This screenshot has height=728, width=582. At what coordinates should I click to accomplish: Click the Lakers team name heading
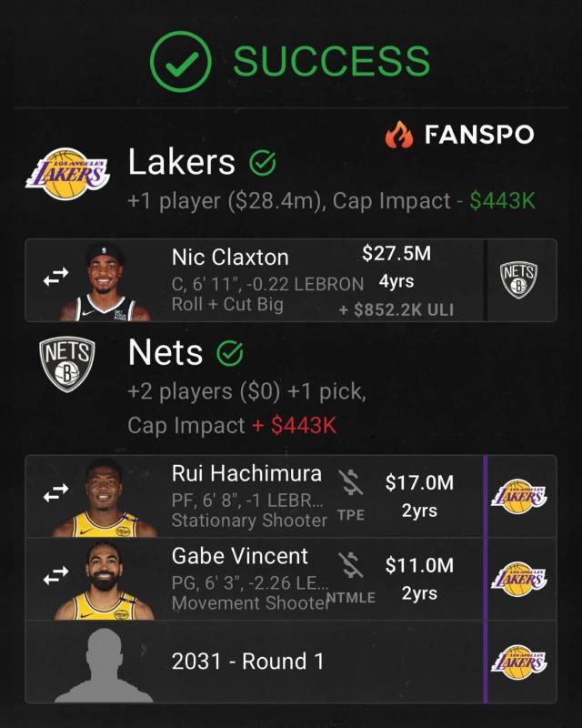pos(182,162)
